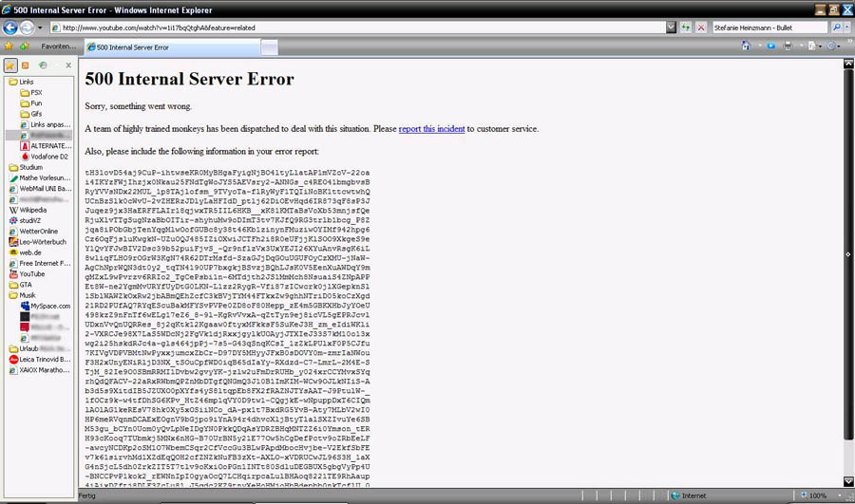The width and height of the screenshot is (855, 504).
Task: Open the WetterOnline favorite
Action: coord(34,231)
